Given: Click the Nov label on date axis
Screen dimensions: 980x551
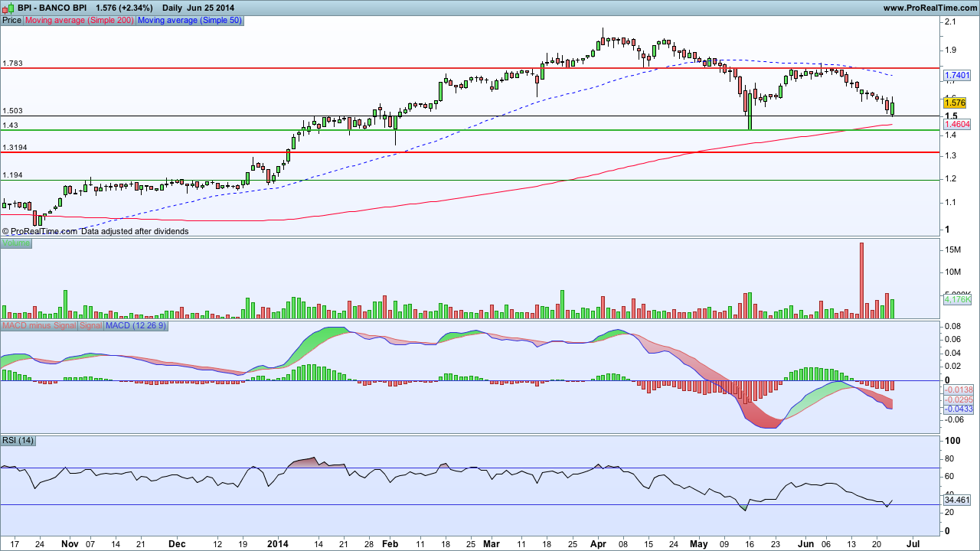Looking at the screenshot, I should pyautogui.click(x=70, y=543).
